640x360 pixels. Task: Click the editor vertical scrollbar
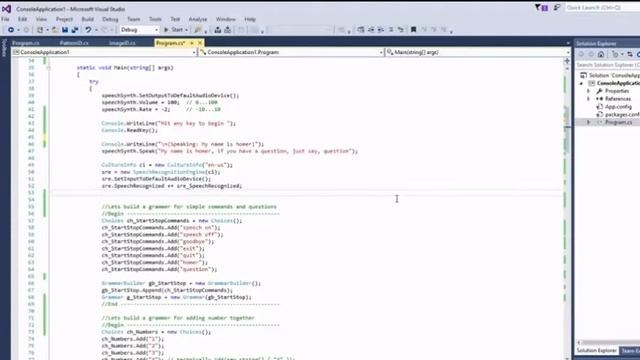pyautogui.click(x=567, y=212)
